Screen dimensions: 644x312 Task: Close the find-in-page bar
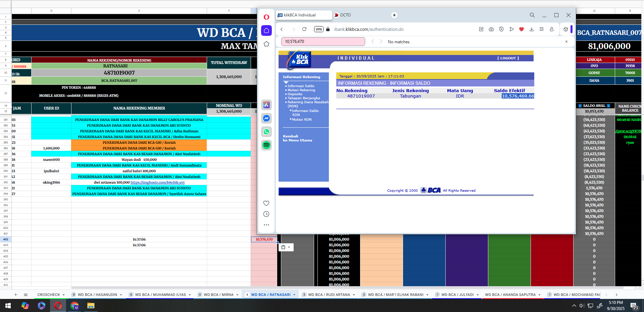pyautogui.click(x=566, y=42)
